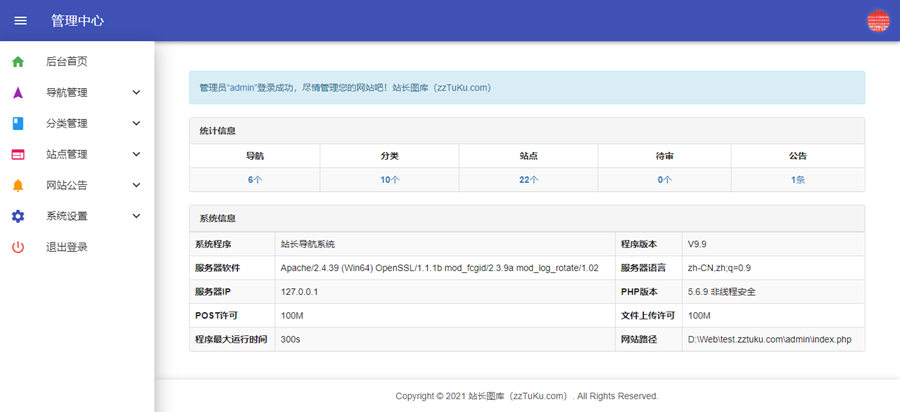The width and height of the screenshot is (900, 412).
Task: Go to 后台首页 in sidebar
Action: tap(67, 62)
